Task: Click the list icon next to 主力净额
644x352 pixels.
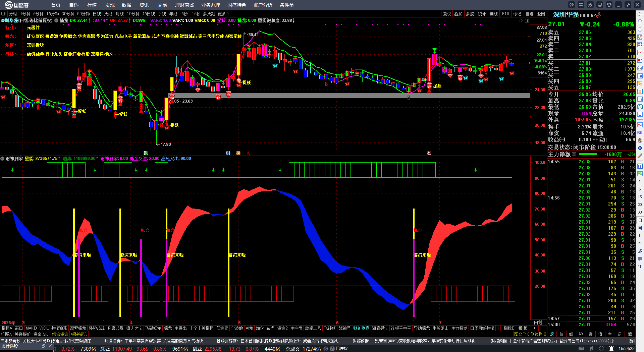Action: tap(574, 154)
